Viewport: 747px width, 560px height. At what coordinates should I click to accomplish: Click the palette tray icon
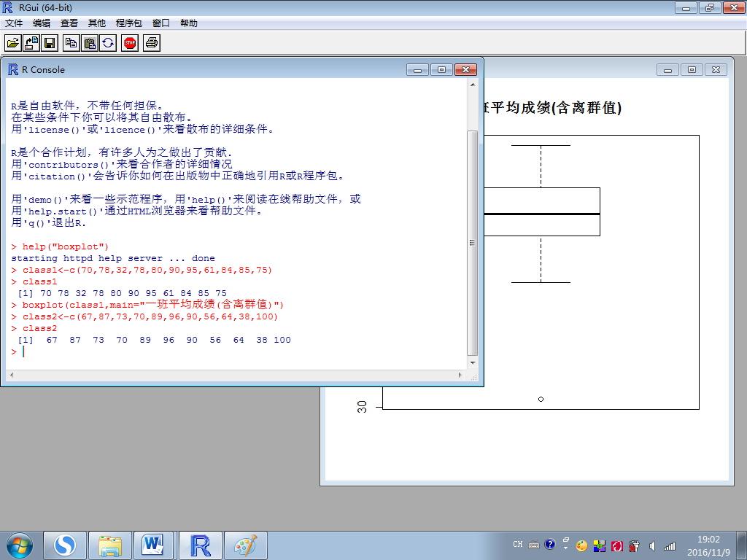point(581,546)
